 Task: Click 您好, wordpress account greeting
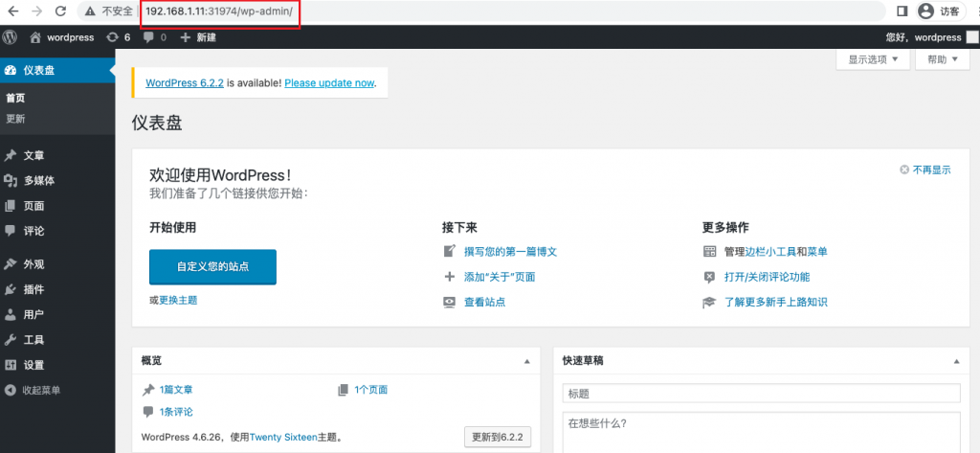924,37
